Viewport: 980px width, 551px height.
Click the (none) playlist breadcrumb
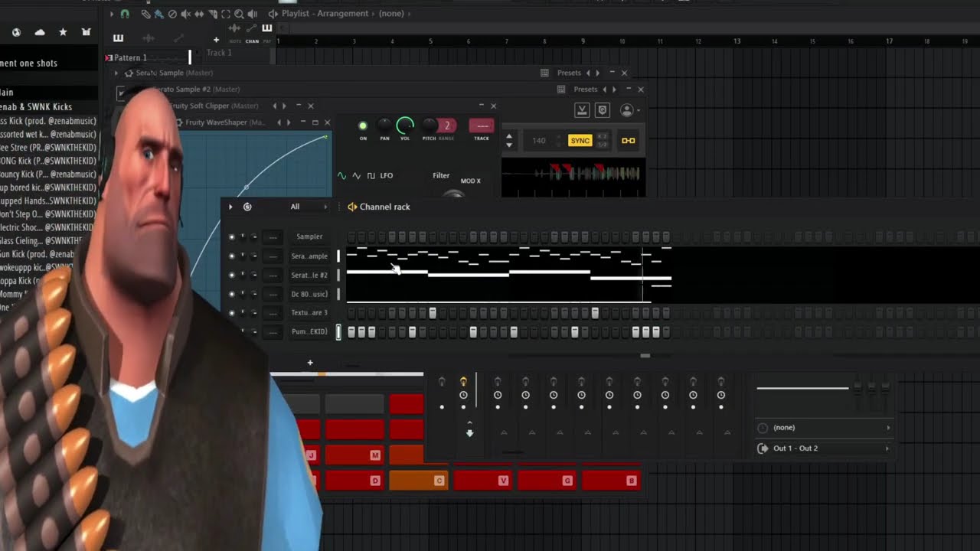[x=391, y=14]
